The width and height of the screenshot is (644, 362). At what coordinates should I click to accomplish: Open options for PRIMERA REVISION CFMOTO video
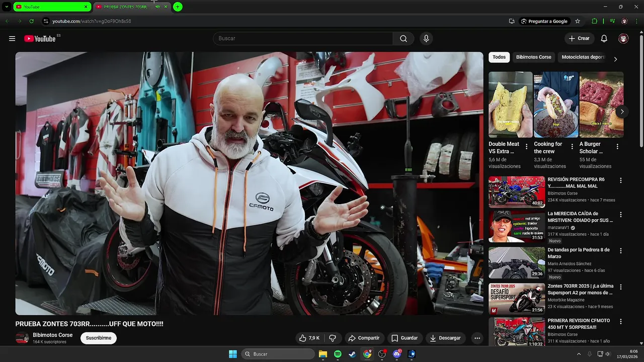click(x=621, y=322)
